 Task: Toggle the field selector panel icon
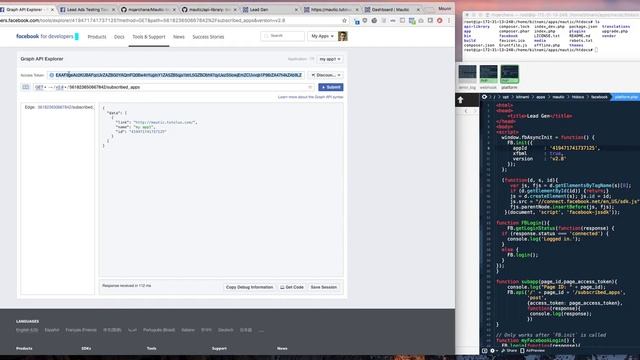coord(25,87)
